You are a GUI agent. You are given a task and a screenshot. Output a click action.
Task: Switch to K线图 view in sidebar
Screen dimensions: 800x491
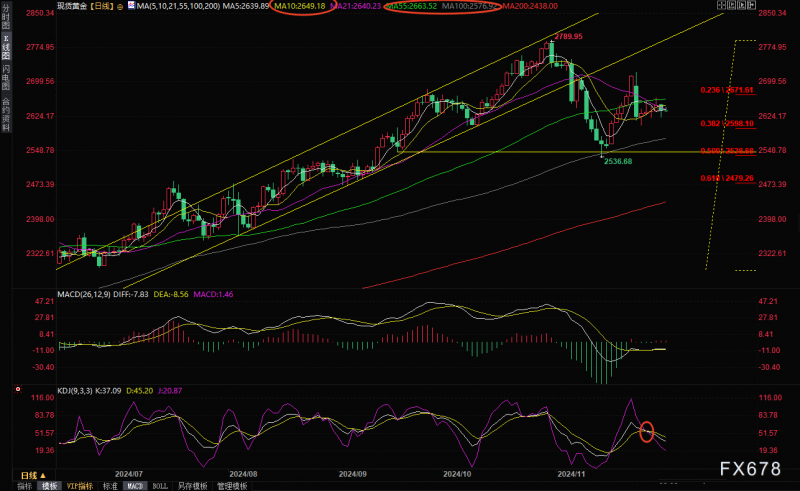(x=6, y=47)
